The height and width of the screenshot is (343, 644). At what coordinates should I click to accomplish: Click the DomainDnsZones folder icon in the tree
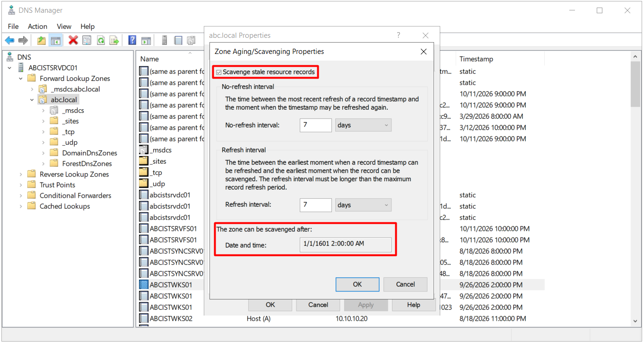pyautogui.click(x=53, y=153)
